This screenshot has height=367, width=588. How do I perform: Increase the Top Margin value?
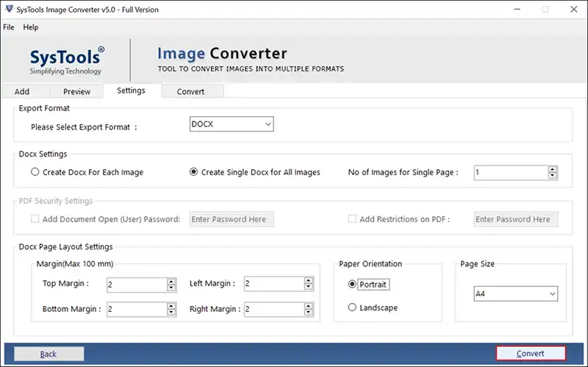click(x=171, y=282)
